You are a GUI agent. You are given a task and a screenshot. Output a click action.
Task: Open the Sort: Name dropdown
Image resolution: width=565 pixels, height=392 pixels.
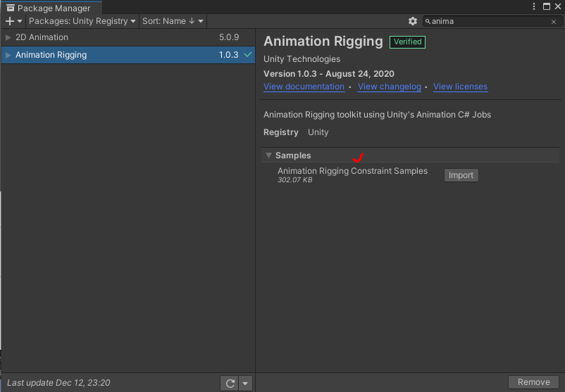click(x=173, y=21)
